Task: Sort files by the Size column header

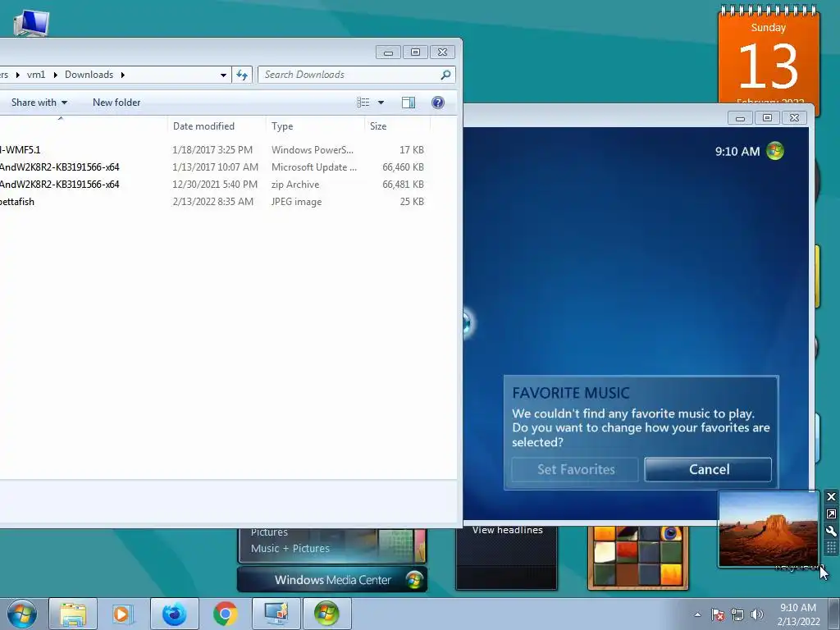Action: coord(398,126)
